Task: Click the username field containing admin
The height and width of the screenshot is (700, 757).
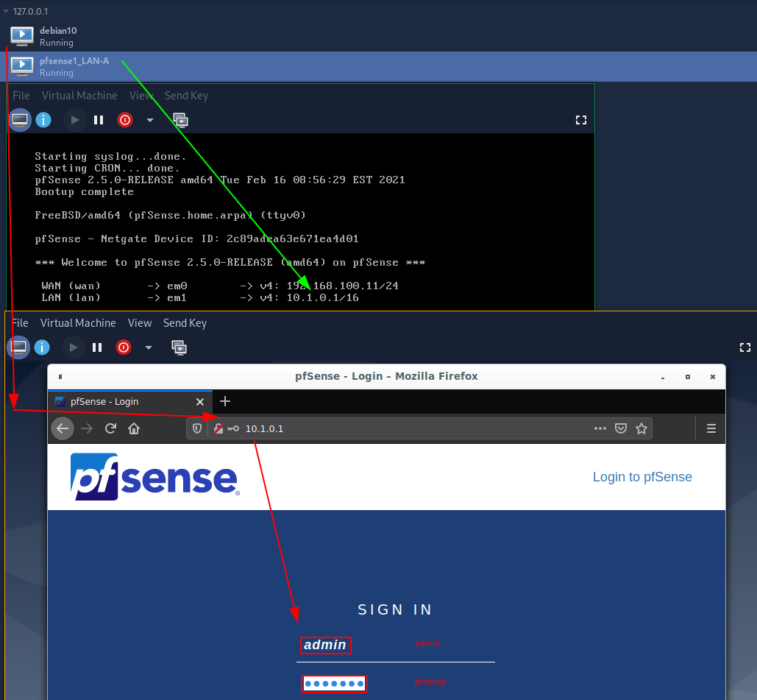Action: (x=395, y=646)
